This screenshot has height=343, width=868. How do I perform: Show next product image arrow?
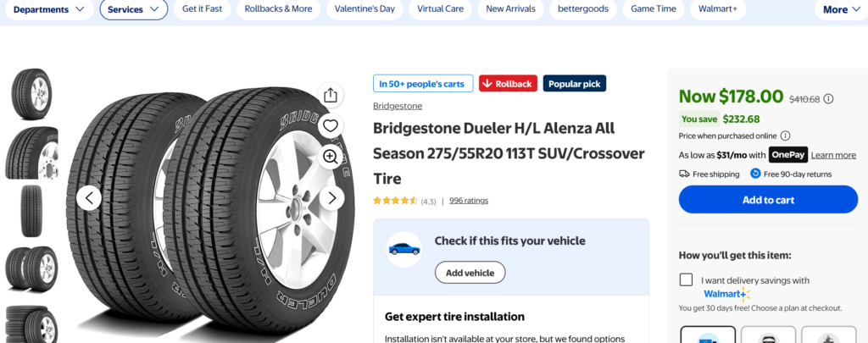tap(331, 198)
